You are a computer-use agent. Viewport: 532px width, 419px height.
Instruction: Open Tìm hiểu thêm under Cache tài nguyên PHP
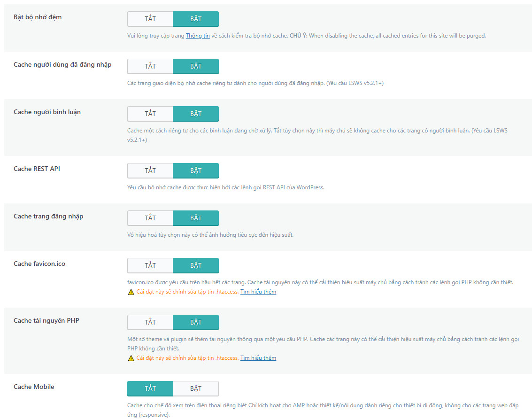tap(258, 358)
